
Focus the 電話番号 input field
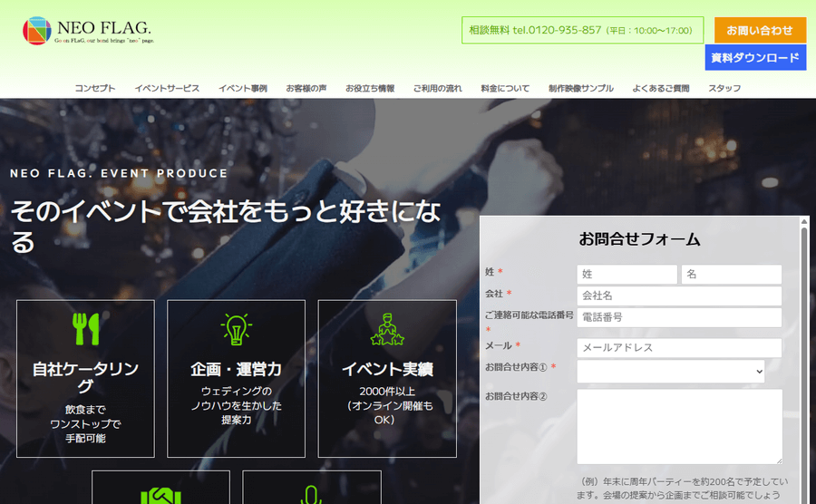[x=679, y=317]
